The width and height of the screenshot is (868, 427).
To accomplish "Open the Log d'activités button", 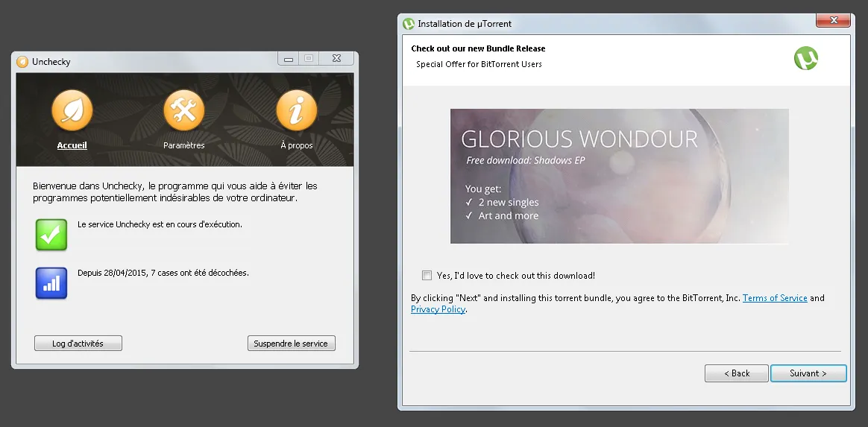I will click(78, 344).
